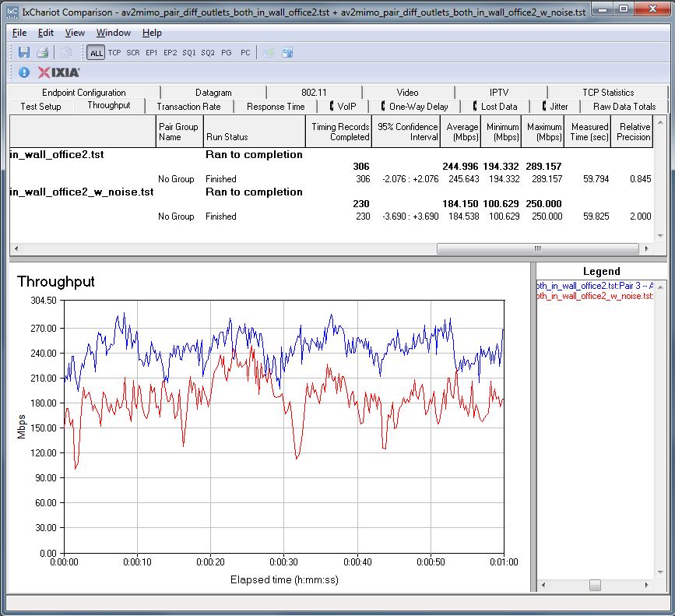675x616 pixels.
Task: Switch to the Video tab
Action: click(408, 93)
